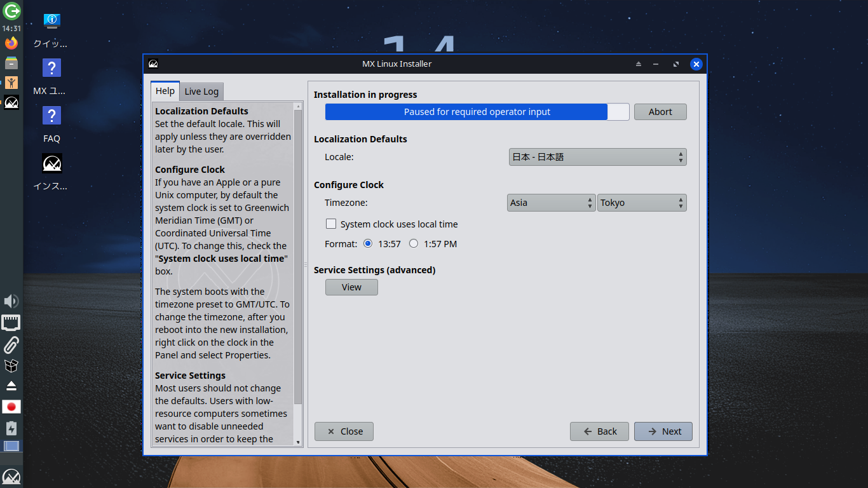Viewport: 868px width, 488px height.
Task: Open the clipboard paperclip tray icon
Action: click(x=11, y=345)
